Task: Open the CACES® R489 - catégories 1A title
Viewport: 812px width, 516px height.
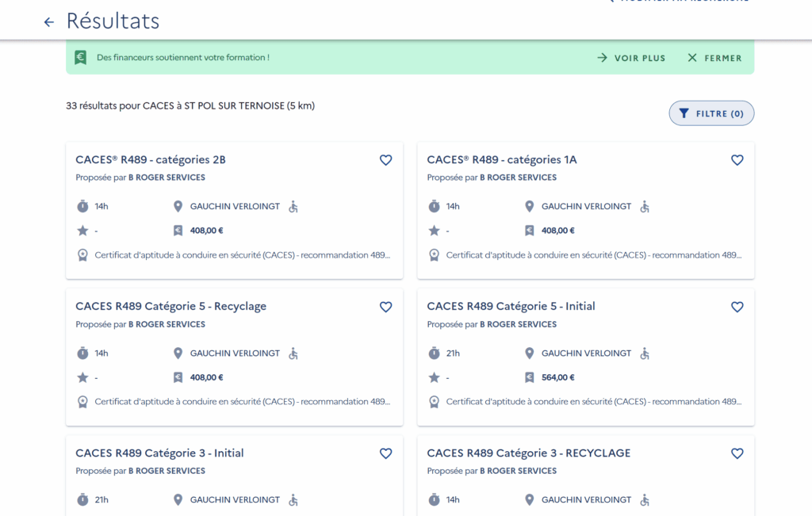Action: coord(502,159)
